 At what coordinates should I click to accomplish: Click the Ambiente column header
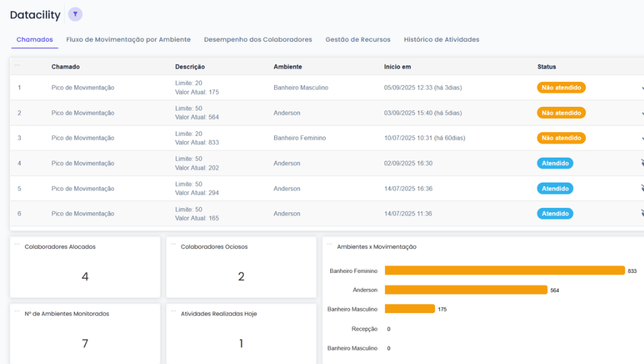tap(287, 67)
